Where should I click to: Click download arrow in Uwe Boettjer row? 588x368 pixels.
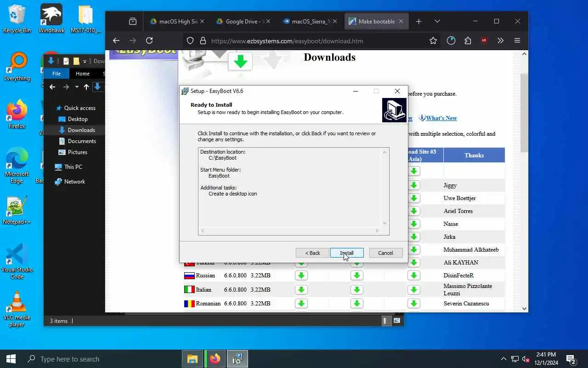(414, 198)
